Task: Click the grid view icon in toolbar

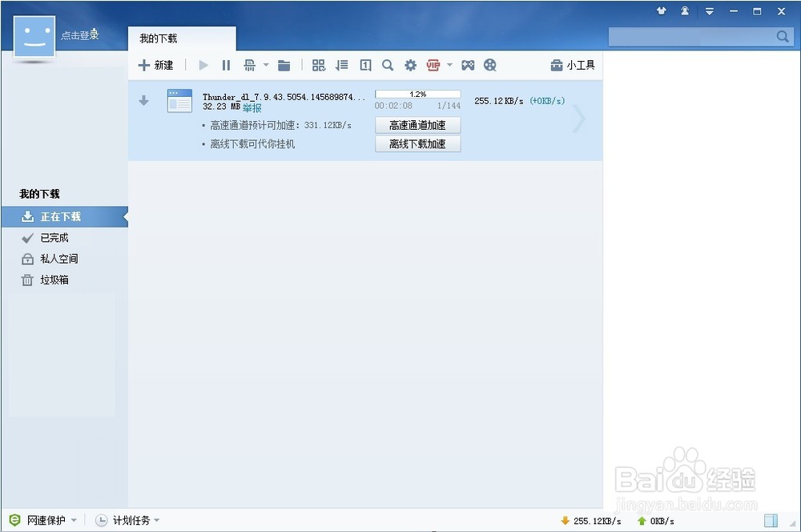Action: point(318,66)
